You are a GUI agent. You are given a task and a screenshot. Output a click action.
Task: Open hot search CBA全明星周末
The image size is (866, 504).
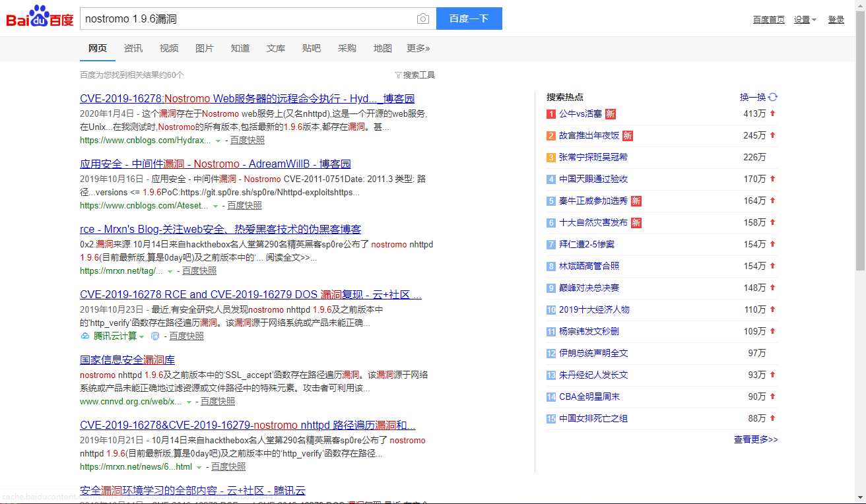point(589,397)
